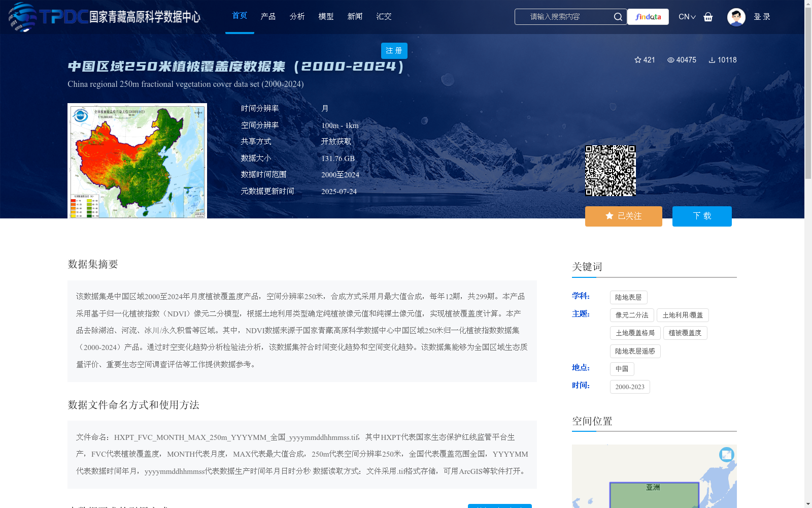This screenshot has width=812, height=508.
Task: Open the 首页 menu item
Action: [240, 16]
